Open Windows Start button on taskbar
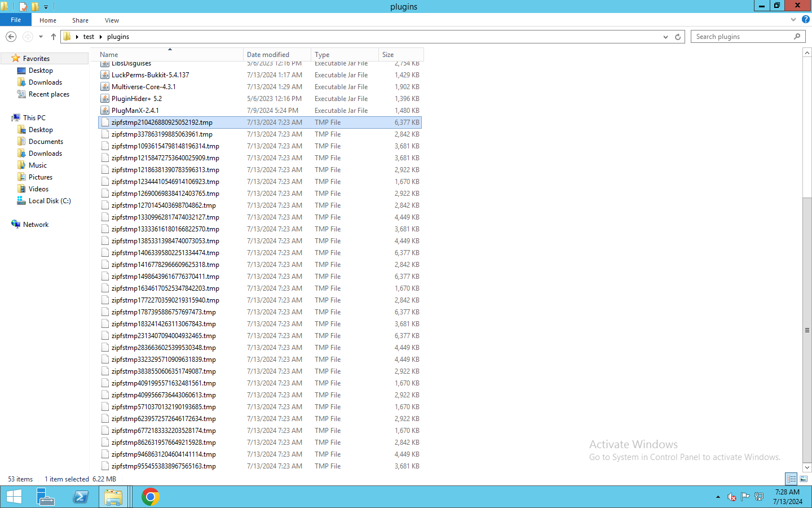 coord(14,497)
